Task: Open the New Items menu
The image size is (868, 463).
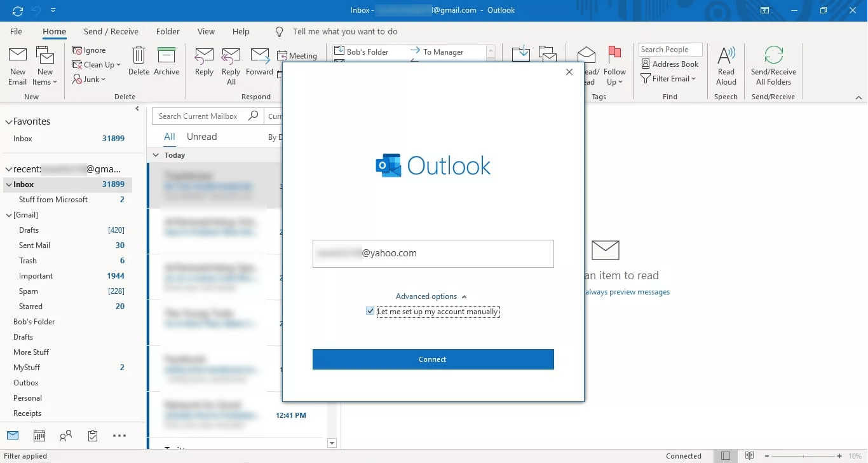Action: point(45,66)
